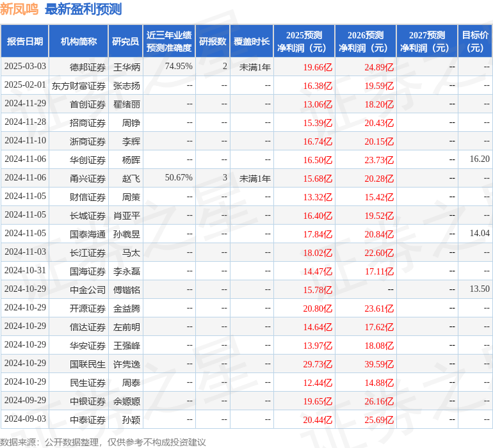The image size is (493, 448).
Task: Click the 东方财富证券 institution cell
Action: coord(79,86)
